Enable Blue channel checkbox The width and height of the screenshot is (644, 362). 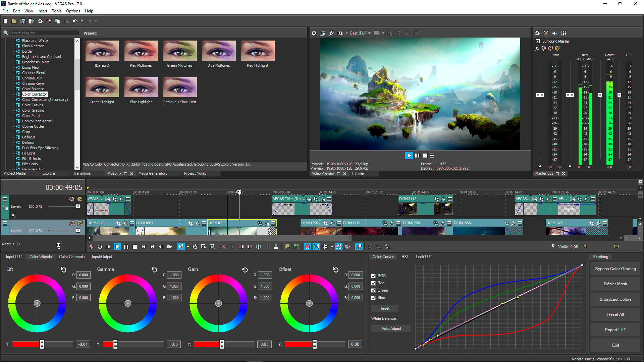(x=373, y=297)
